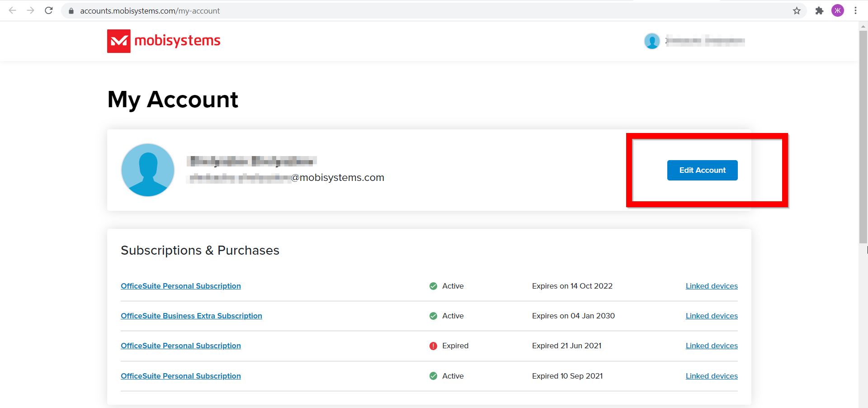Image resolution: width=868 pixels, height=408 pixels.
Task: Click the browser forward arrow
Action: (x=30, y=10)
